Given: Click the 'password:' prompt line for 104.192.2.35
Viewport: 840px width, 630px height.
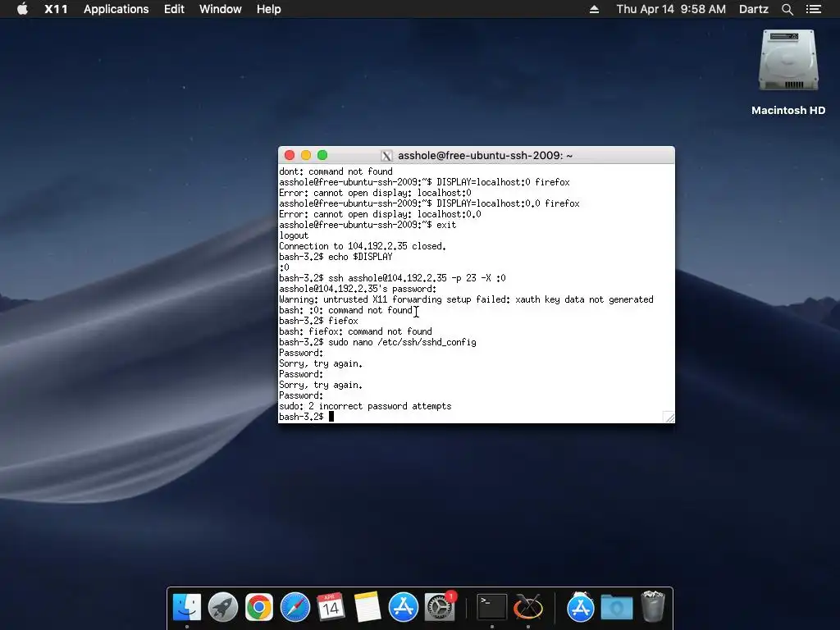Looking at the screenshot, I should coord(358,289).
